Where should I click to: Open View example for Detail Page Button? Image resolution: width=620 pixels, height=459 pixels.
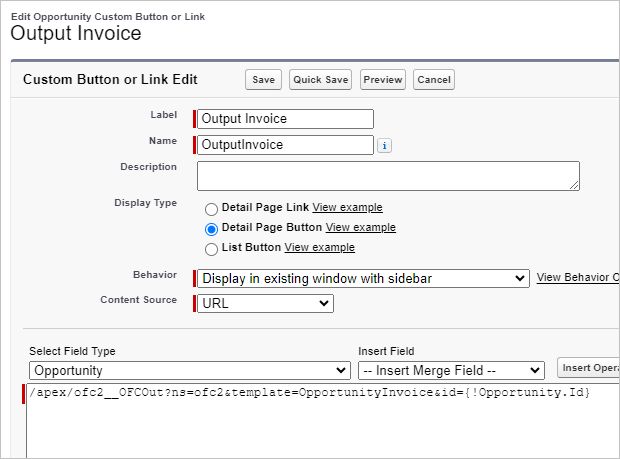point(361,227)
